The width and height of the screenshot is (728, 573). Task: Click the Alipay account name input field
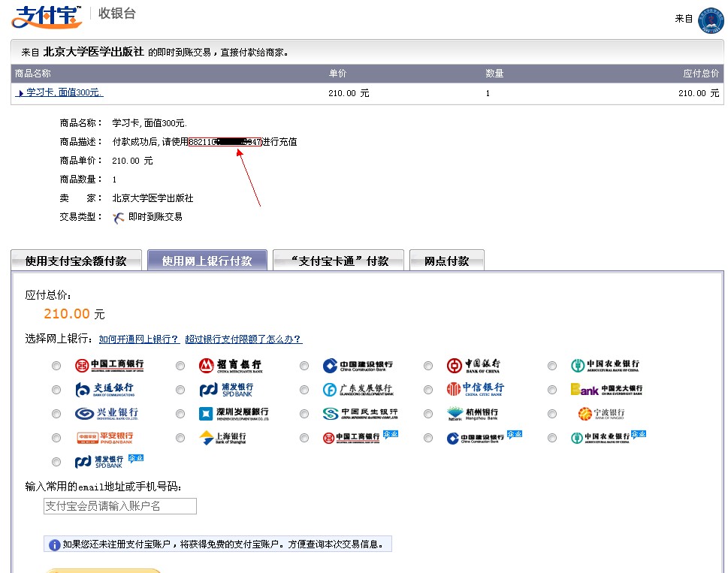[x=120, y=506]
